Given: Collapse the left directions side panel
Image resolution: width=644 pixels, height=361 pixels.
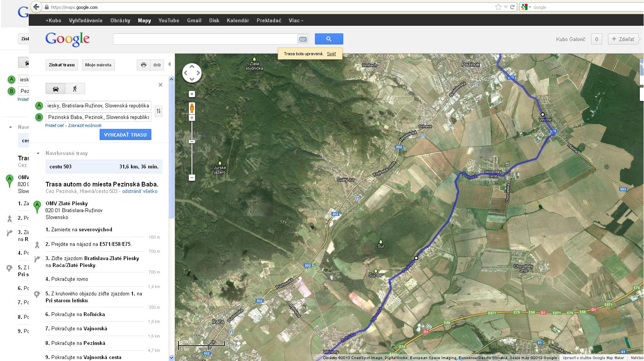Looking at the screenshot, I should (169, 64).
